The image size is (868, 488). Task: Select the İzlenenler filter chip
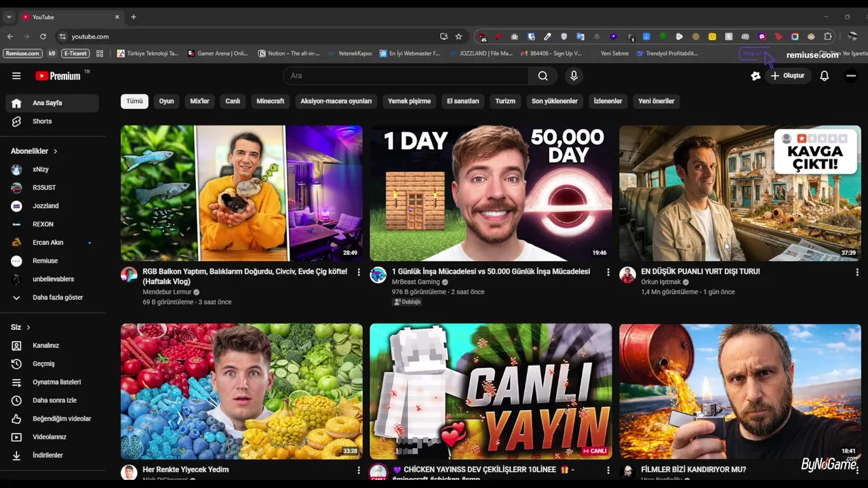pyautogui.click(x=608, y=101)
